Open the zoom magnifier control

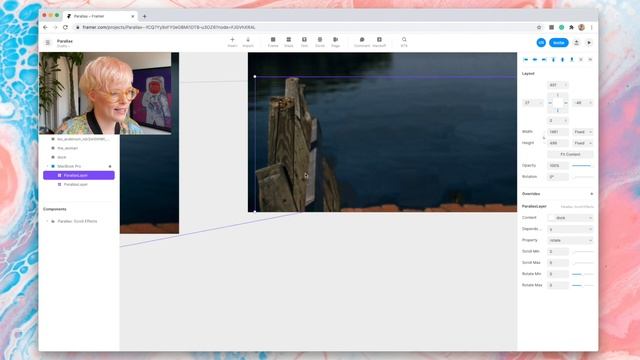click(x=404, y=42)
